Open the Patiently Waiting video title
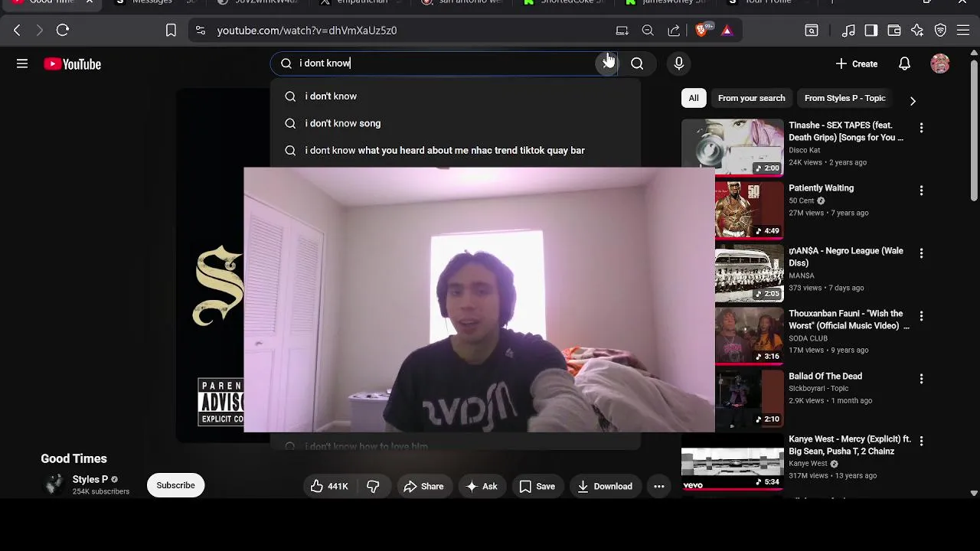The image size is (980, 551). 821,187
